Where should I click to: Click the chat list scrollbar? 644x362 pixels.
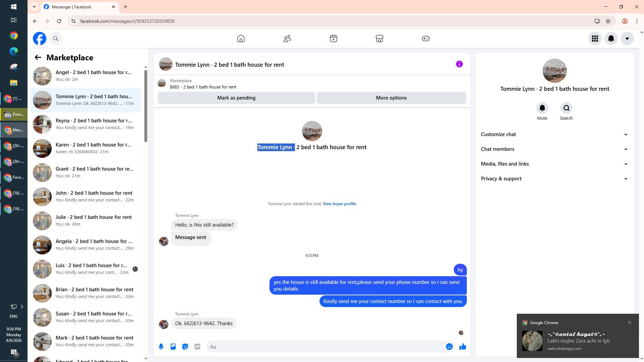(x=146, y=106)
